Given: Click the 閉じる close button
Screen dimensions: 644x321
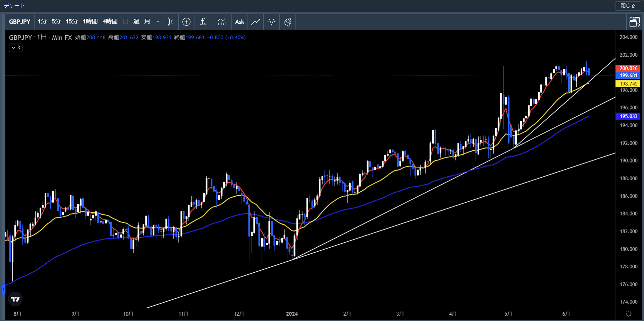Looking at the screenshot, I should [628, 6].
